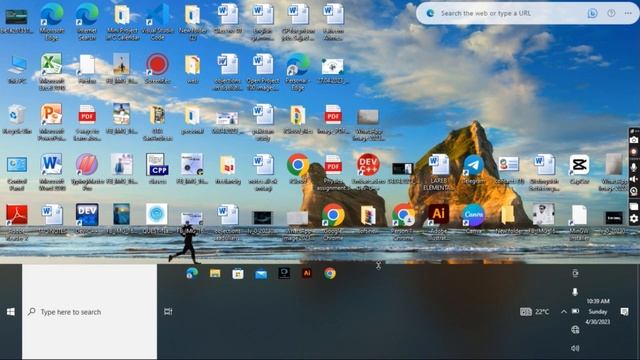
Task: Toggle the webcam in recorder toolbar
Action: click(x=634, y=191)
